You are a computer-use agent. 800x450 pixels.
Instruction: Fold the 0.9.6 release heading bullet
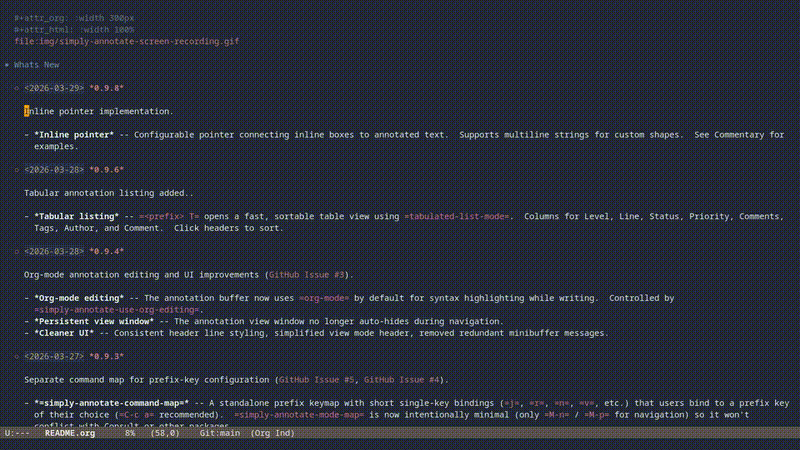click(17, 170)
